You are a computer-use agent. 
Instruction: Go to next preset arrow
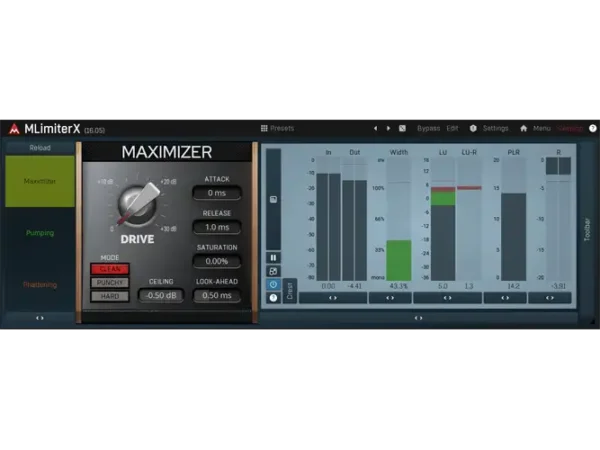[388, 129]
